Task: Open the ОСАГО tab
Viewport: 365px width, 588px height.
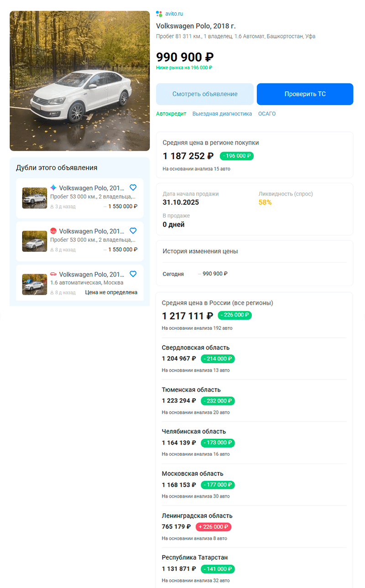Action: [266, 113]
